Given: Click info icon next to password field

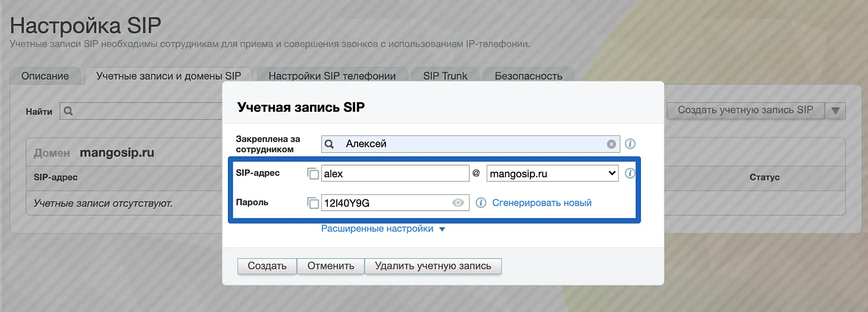Looking at the screenshot, I should (x=481, y=203).
